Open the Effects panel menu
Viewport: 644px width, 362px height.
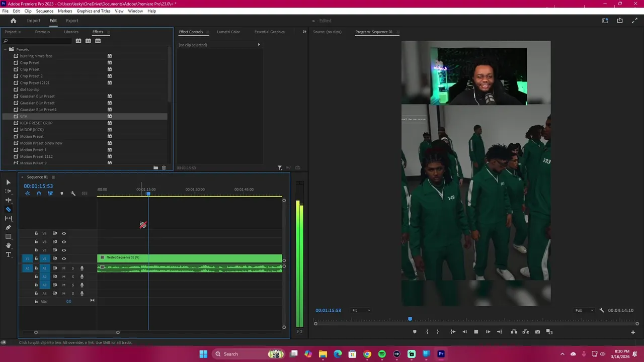[x=108, y=32]
